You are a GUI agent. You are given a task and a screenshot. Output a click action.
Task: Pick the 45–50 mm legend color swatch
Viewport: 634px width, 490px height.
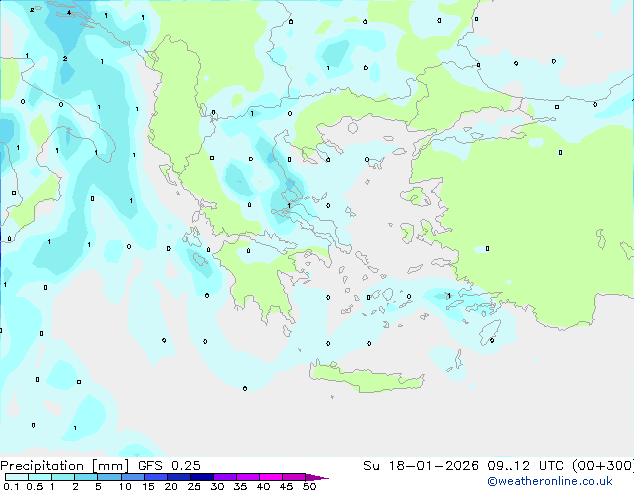click(294, 477)
